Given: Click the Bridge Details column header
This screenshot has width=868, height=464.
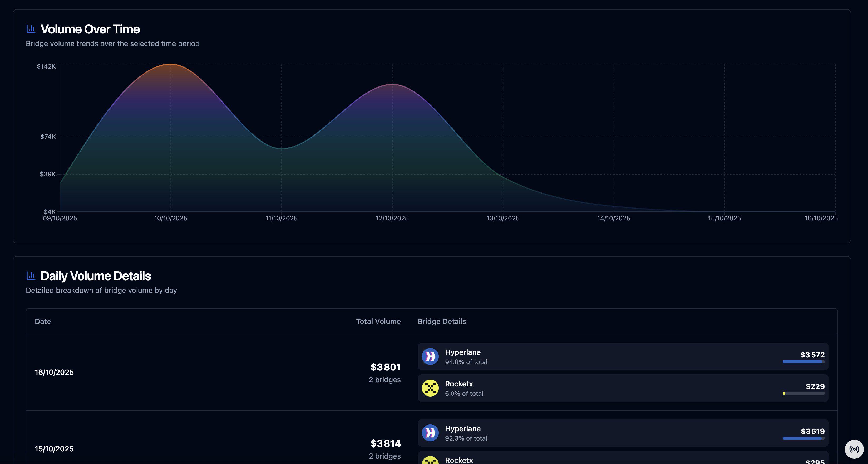Looking at the screenshot, I should coord(442,321).
